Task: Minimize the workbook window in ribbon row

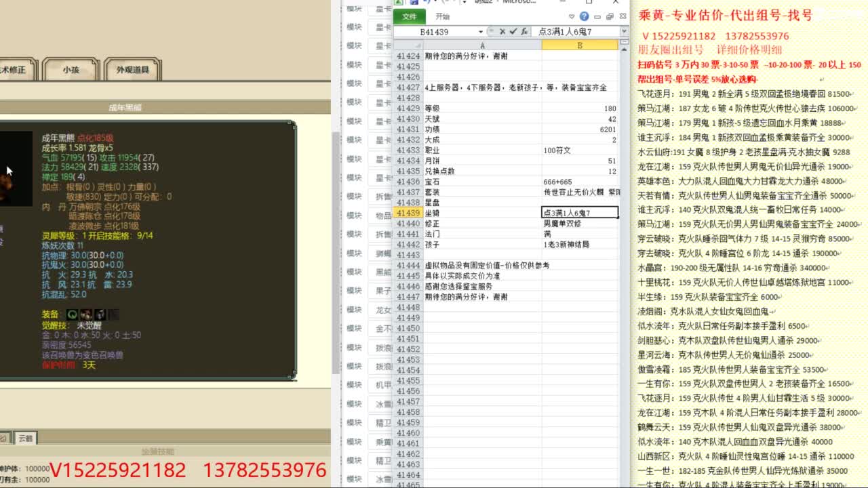Action: point(597,16)
